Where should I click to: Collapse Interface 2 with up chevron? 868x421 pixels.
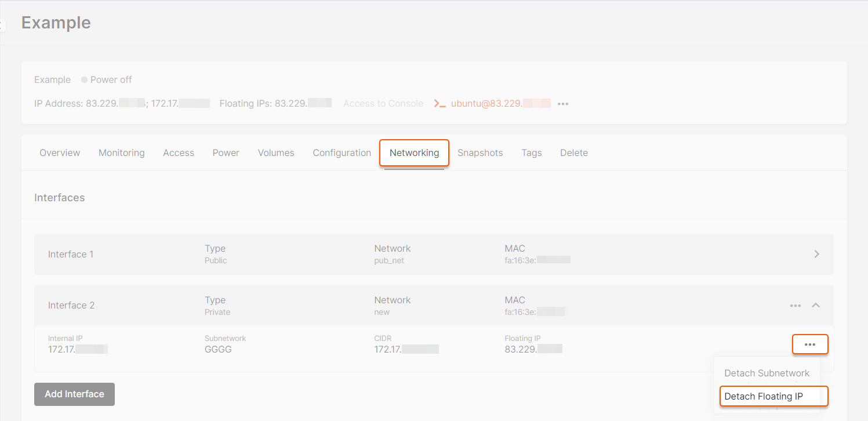(x=816, y=305)
